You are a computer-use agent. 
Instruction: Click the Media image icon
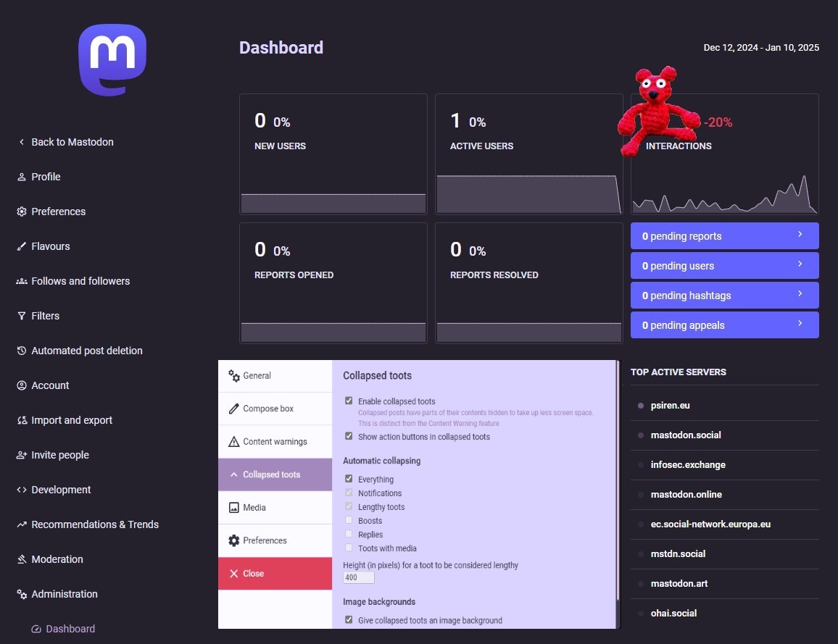point(233,507)
